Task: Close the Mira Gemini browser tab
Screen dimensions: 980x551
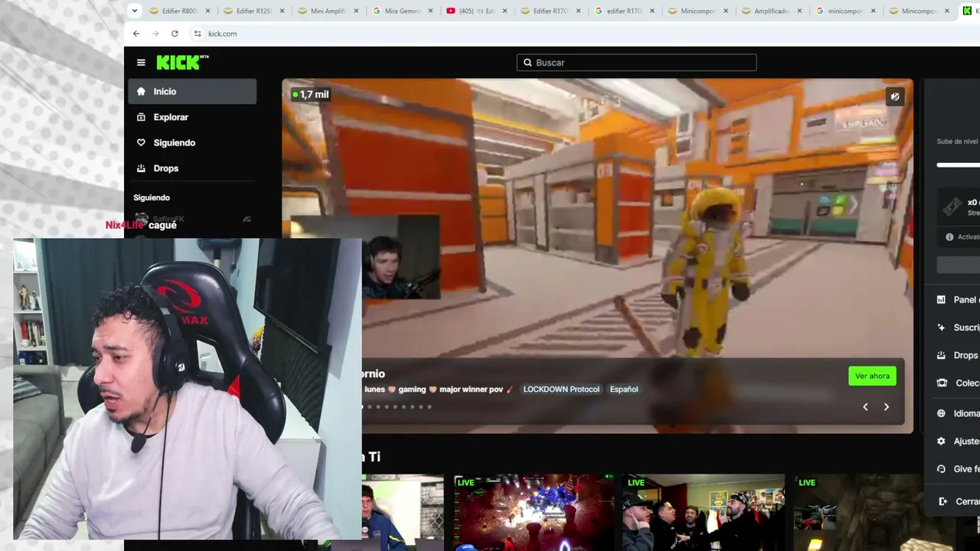Action: pyautogui.click(x=430, y=11)
